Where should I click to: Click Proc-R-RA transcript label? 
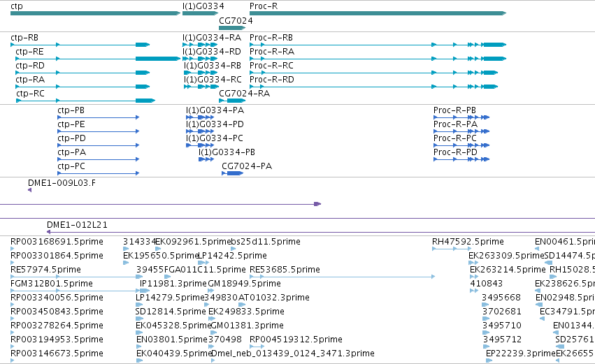click(272, 52)
